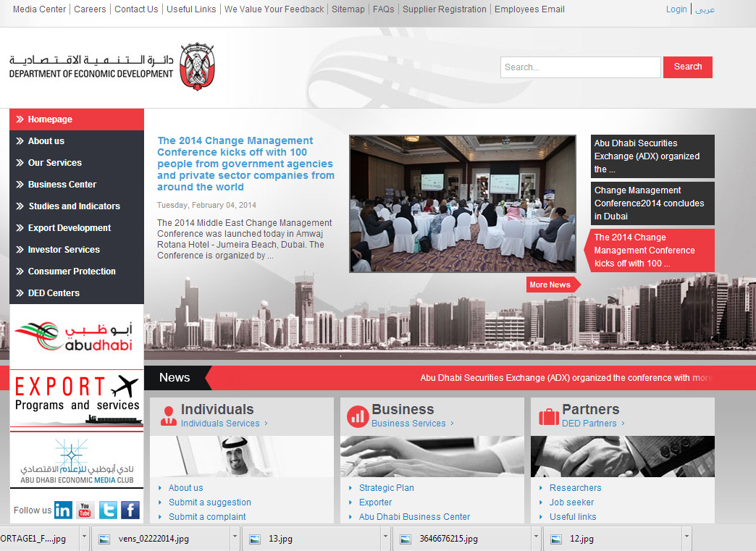Click the Department of Economic Development logo
756x551 pixels.
pyautogui.click(x=112, y=67)
